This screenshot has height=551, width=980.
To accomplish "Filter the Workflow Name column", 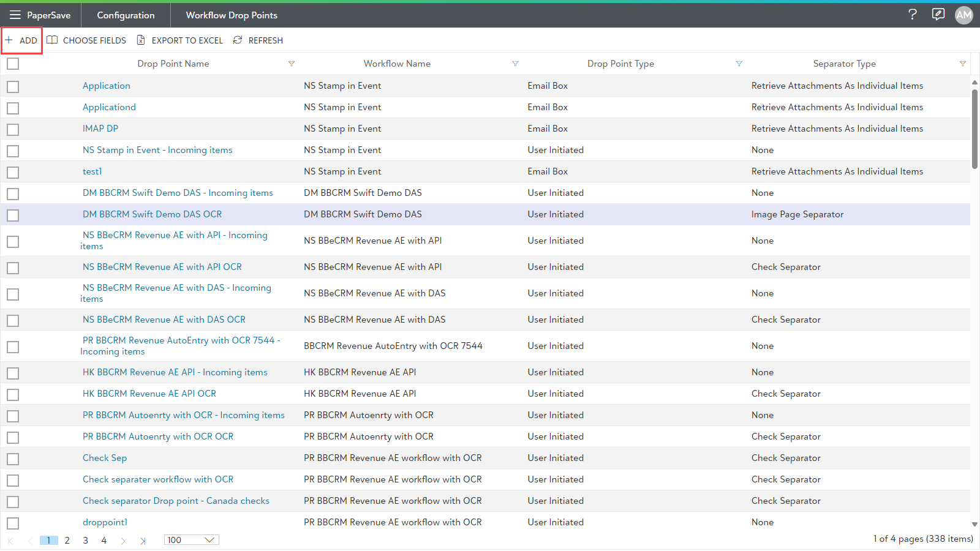I will 515,64.
